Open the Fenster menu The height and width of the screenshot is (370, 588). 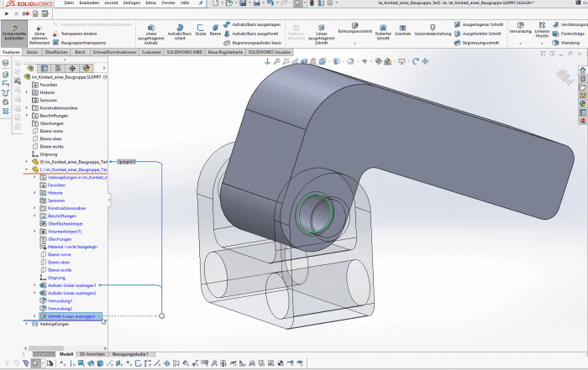point(168,3)
